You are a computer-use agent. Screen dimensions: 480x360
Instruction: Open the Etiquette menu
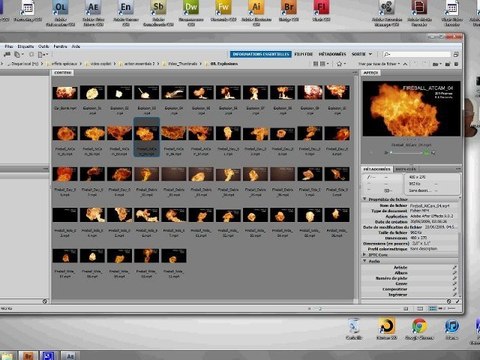coord(26,46)
